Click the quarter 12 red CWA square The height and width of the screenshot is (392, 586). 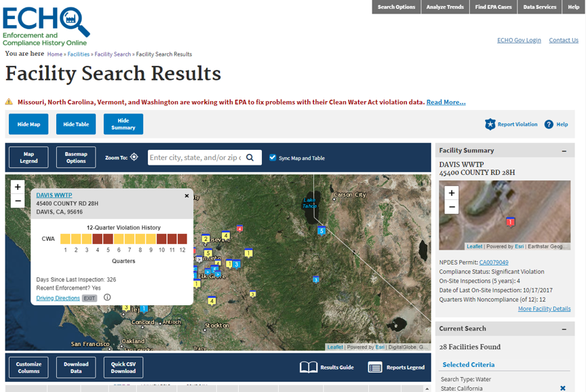coord(182,239)
